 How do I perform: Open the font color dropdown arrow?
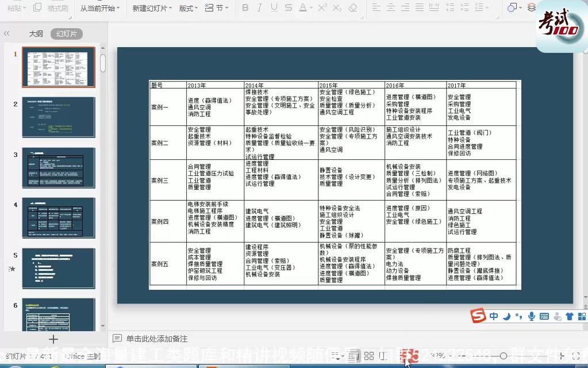pyautogui.click(x=311, y=7)
